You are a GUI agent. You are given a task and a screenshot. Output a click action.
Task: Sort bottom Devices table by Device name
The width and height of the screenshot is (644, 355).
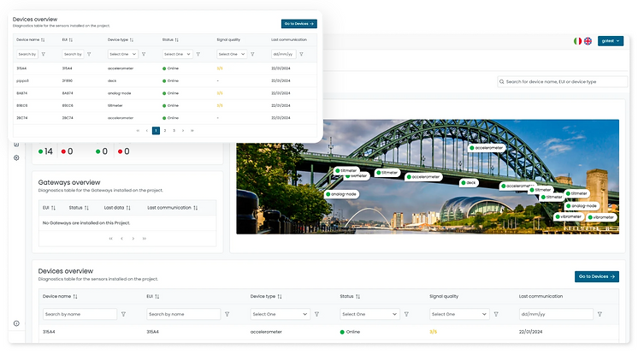(x=75, y=296)
